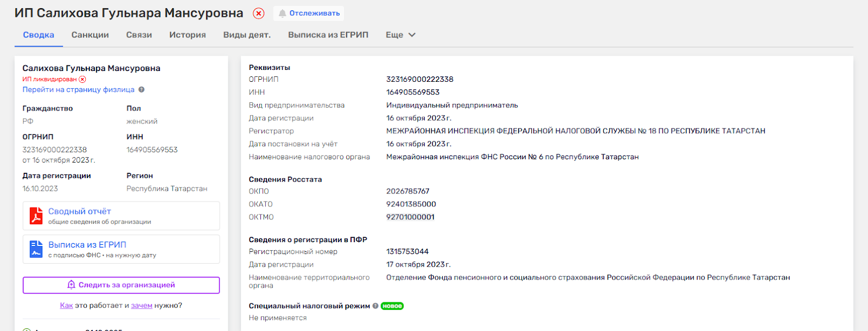Click ИНН value 164905569553 in Реквизиты
This screenshot has height=331, width=868.
[x=413, y=92]
